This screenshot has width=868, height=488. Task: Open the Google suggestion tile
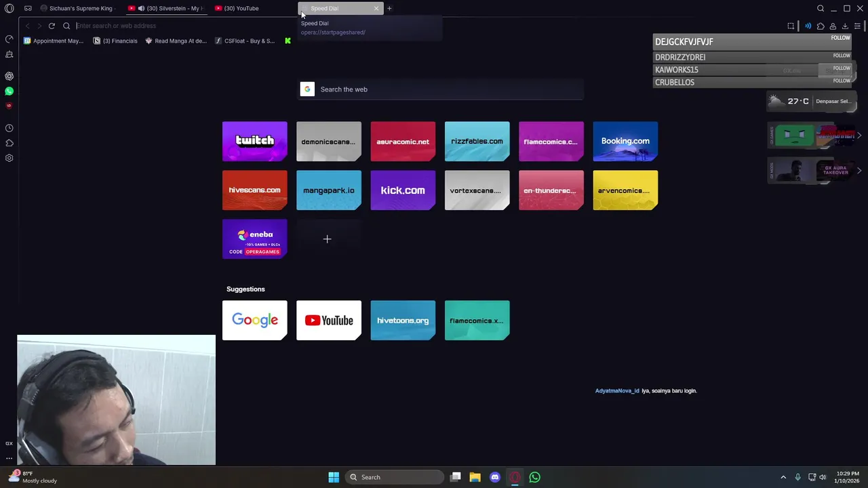(255, 321)
